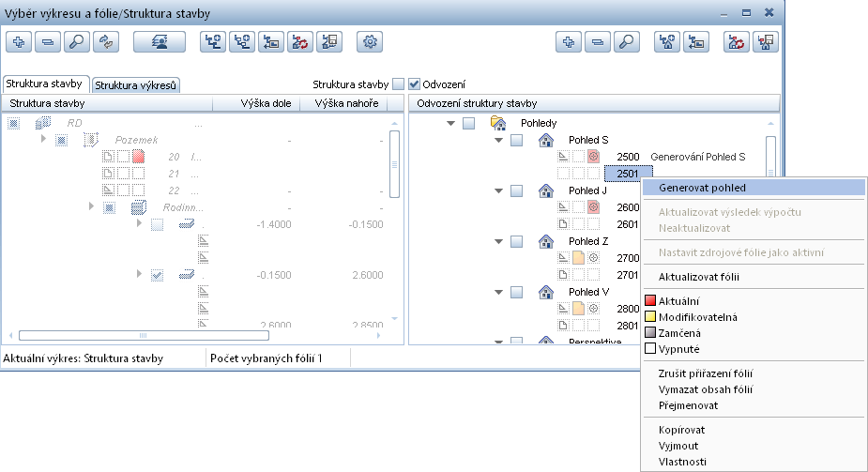Click left panel horizontal scrollbar thumb
The width and height of the screenshot is (868, 472).
point(144,335)
